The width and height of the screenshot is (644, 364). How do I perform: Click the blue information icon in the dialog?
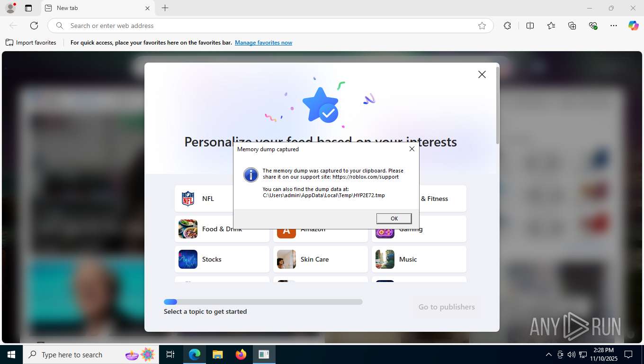(251, 175)
